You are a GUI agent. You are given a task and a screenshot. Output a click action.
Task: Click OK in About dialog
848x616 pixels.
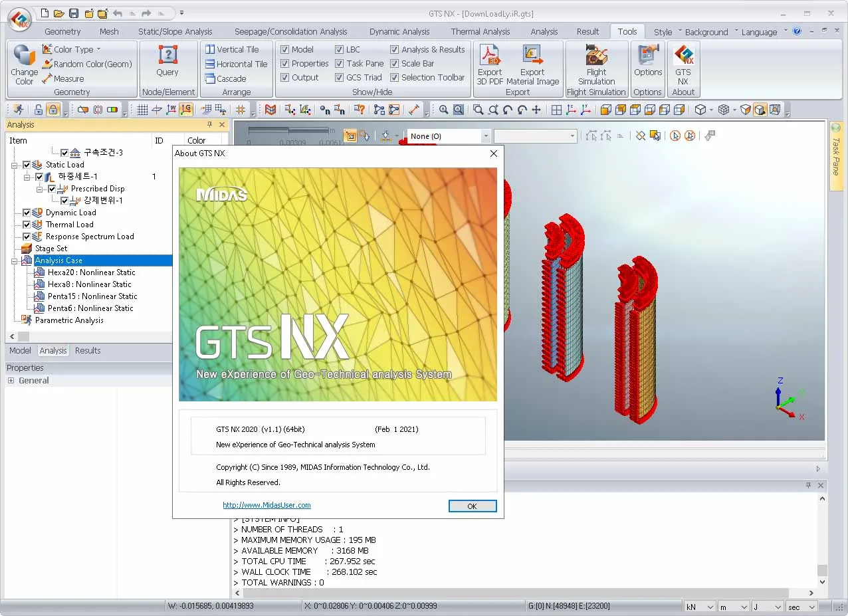(473, 506)
